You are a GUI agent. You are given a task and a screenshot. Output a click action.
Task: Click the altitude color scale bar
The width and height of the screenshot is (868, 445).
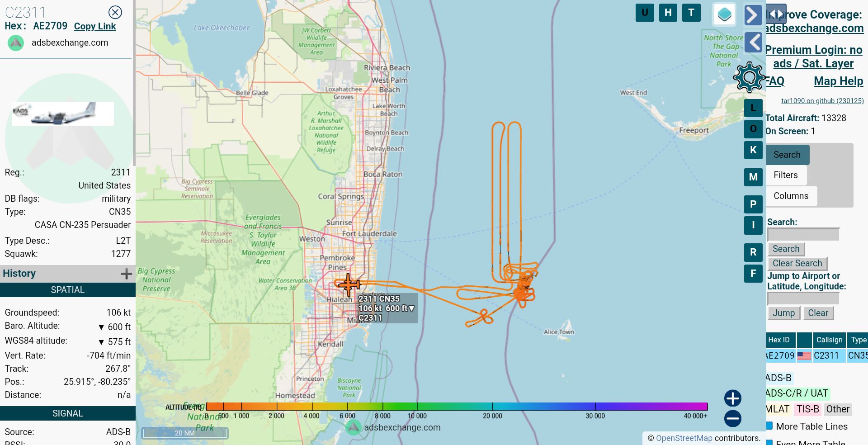[457, 407]
